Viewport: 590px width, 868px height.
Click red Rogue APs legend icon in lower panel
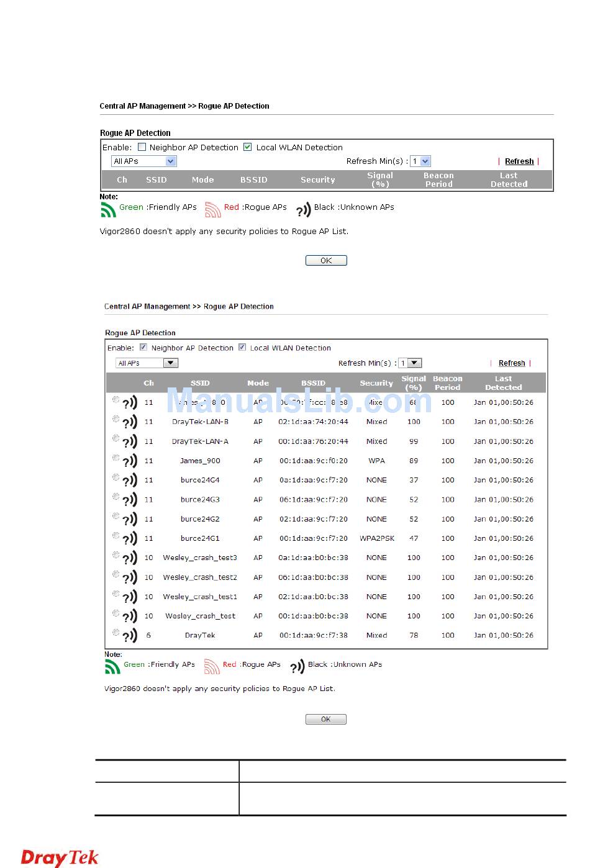coord(212,666)
